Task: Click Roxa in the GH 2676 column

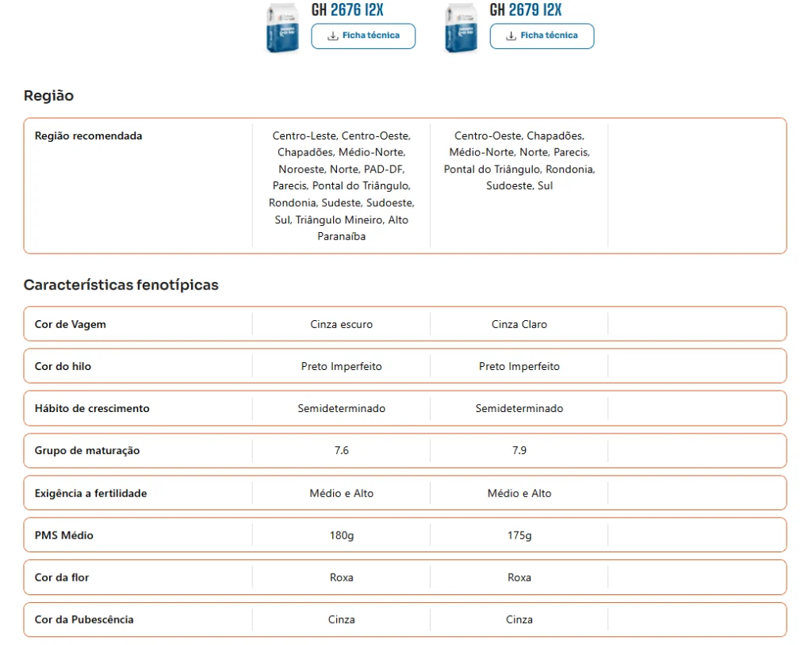Action: tap(341, 577)
